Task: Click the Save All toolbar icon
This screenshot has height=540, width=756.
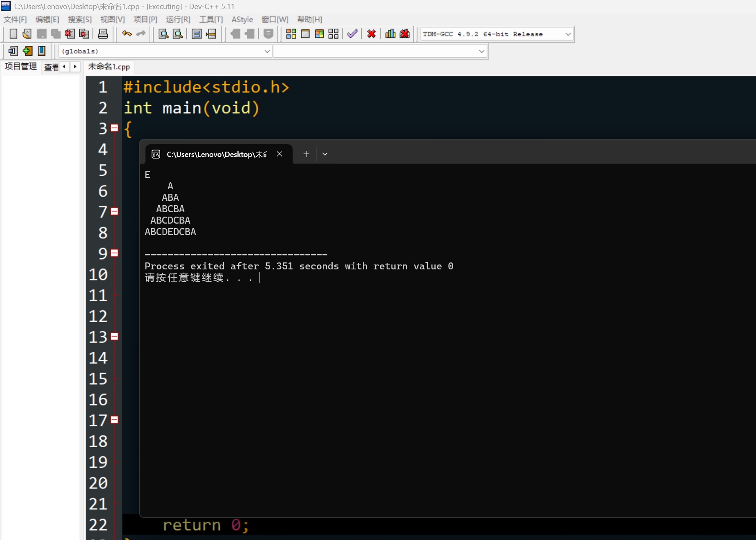Action: point(56,34)
